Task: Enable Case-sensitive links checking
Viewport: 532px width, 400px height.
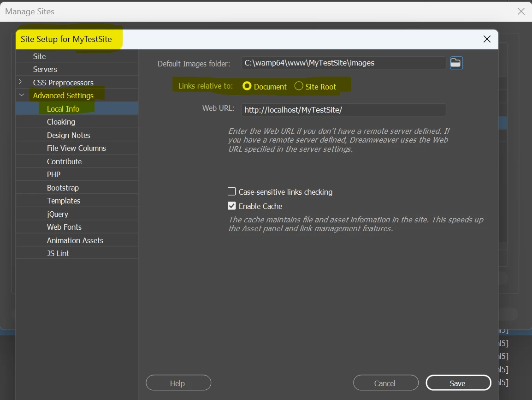Action: point(232,191)
